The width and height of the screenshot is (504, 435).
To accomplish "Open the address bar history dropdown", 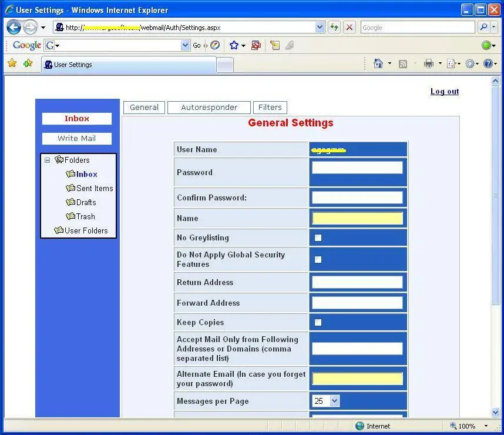I will 320,28.
